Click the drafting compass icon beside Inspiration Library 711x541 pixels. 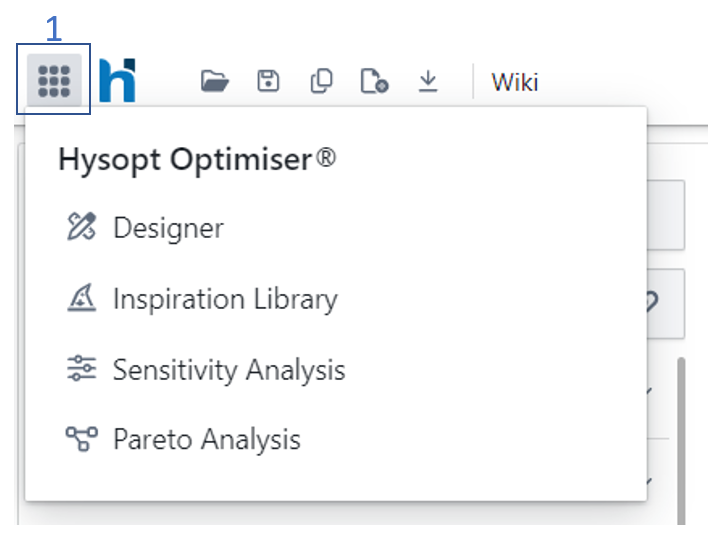coord(80,299)
